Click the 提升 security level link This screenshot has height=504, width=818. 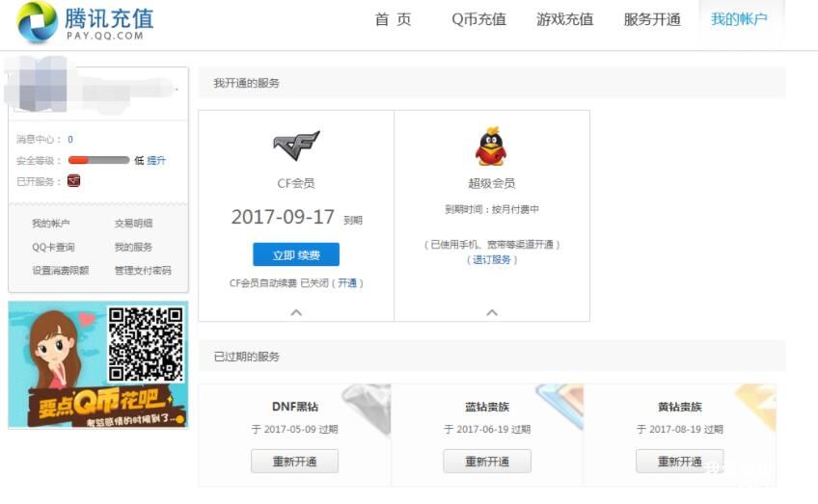(x=156, y=161)
